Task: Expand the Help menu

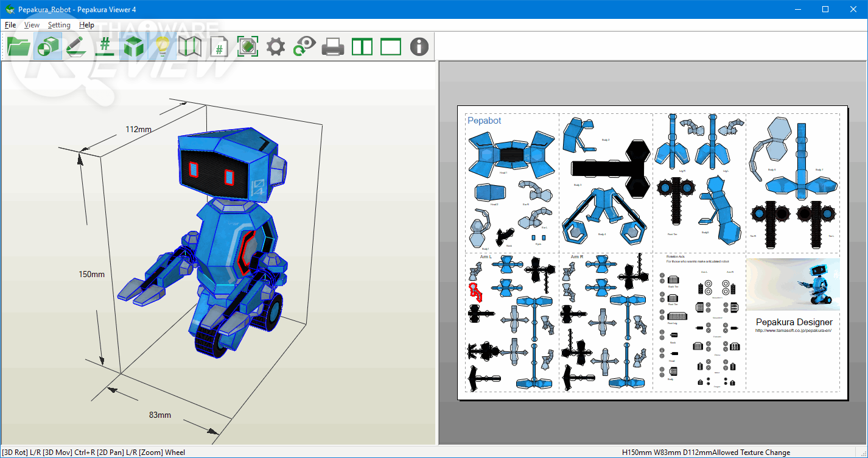Action: pyautogui.click(x=86, y=25)
